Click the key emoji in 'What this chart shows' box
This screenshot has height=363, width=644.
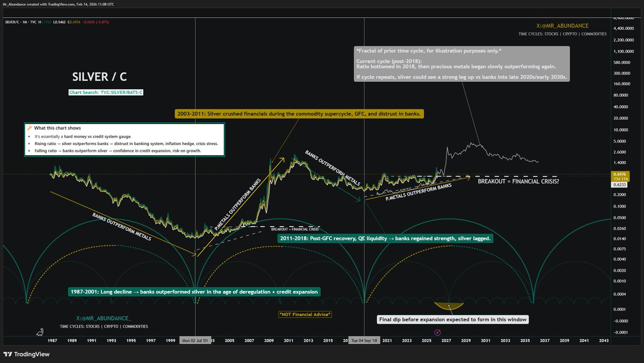pos(30,128)
